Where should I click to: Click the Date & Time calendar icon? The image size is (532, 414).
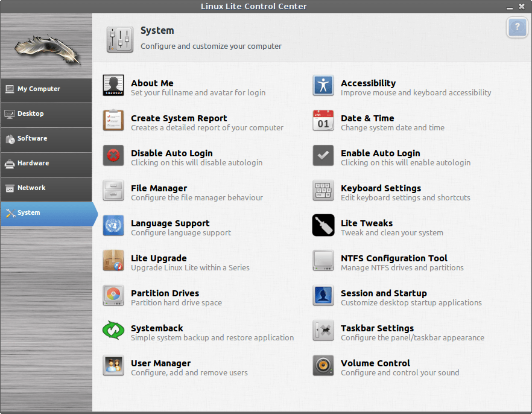323,121
